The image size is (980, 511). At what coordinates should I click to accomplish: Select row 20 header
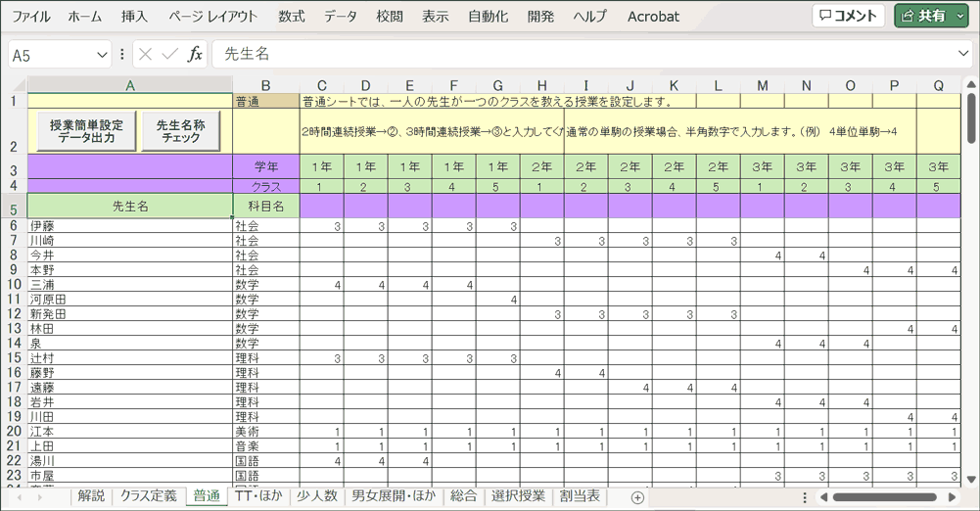tap(14, 432)
